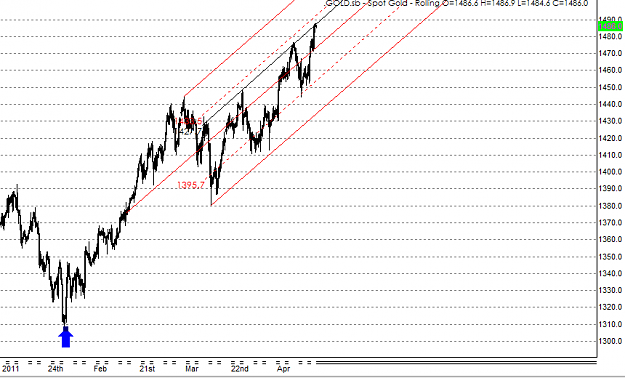Select the red 1395.7 price label
This screenshot has width=625, height=378.
pos(191,185)
